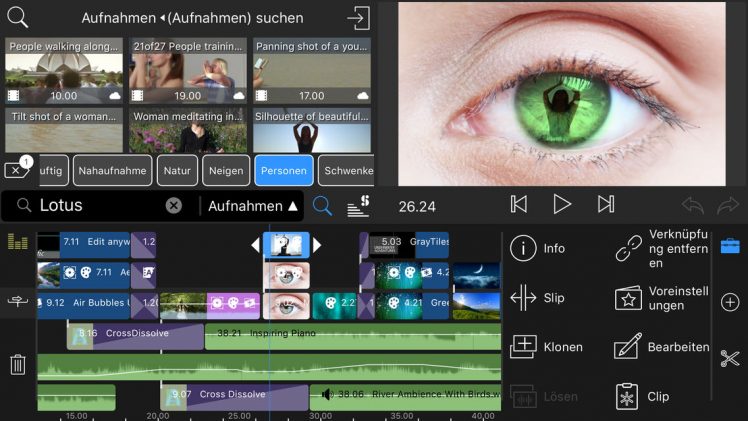Choose Verknüpfung entfernen option
The width and height of the screenshot is (748, 421).
[662, 248]
